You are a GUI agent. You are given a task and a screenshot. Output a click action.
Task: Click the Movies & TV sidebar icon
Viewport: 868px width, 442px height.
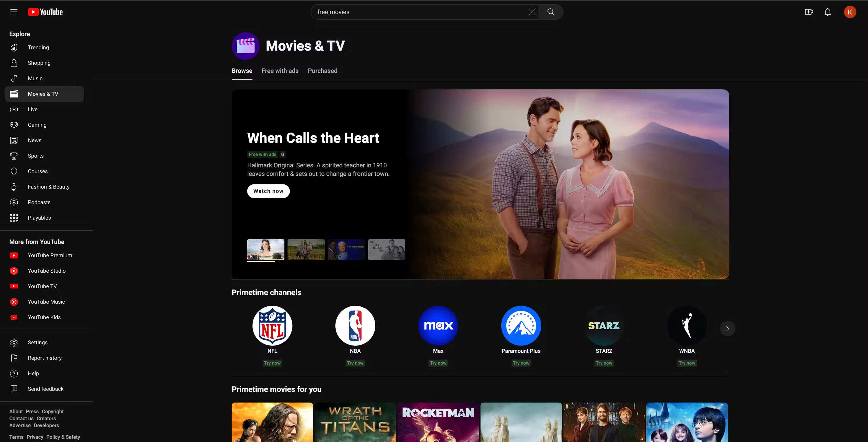pyautogui.click(x=14, y=94)
